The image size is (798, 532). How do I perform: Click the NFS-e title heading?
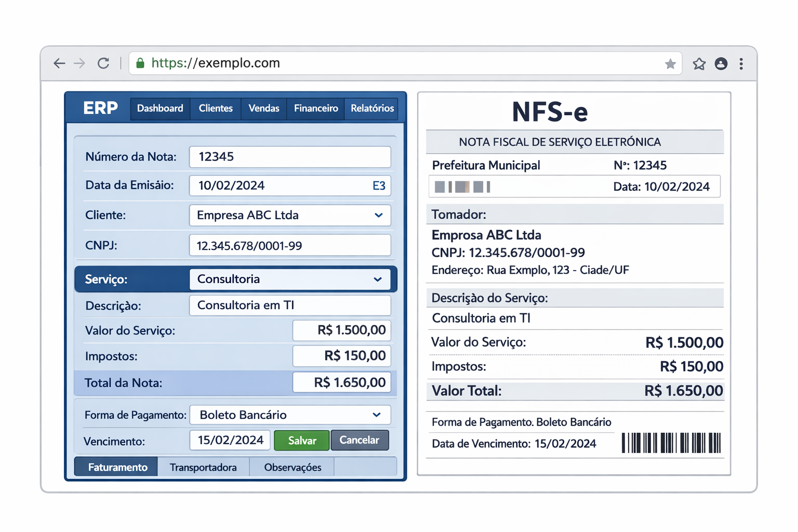[550, 112]
